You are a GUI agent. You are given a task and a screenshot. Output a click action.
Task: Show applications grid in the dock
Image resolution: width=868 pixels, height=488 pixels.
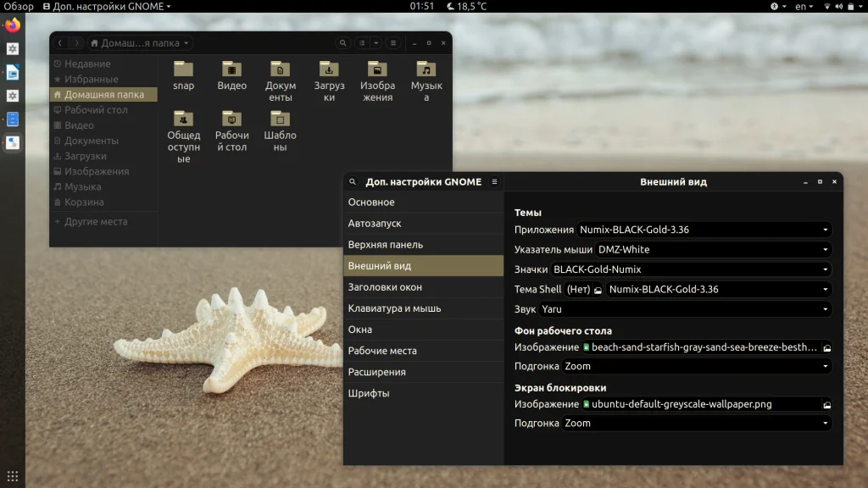click(13, 475)
